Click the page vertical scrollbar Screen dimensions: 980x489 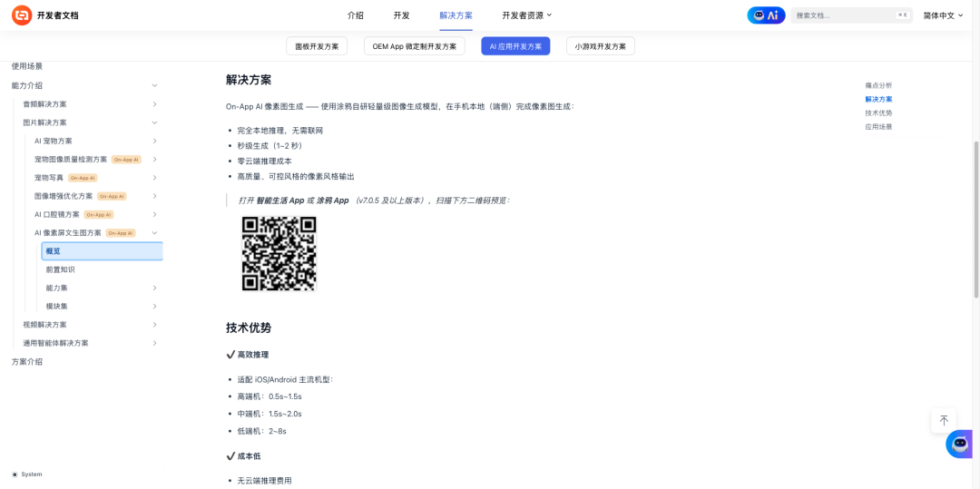tap(976, 219)
